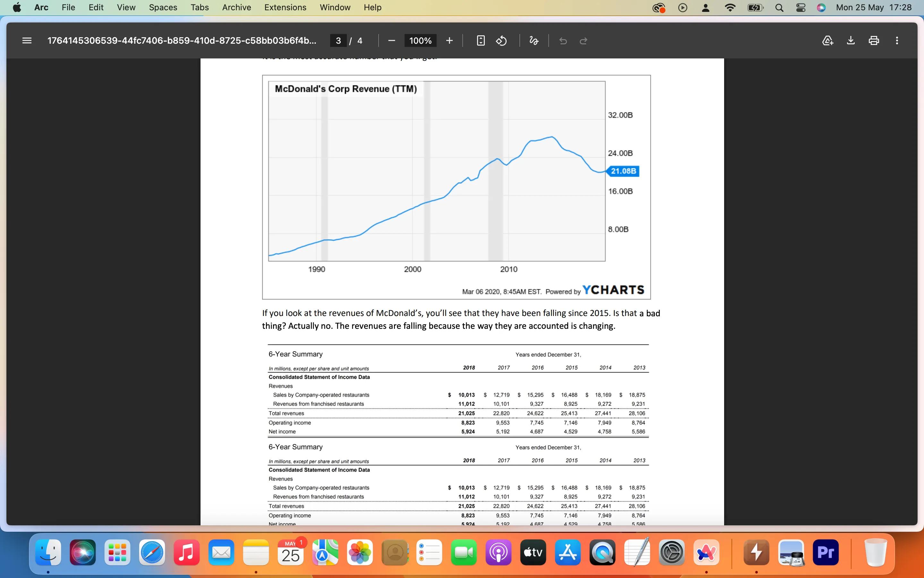
Task: Open Launchpad from the Dock
Action: coord(117,552)
